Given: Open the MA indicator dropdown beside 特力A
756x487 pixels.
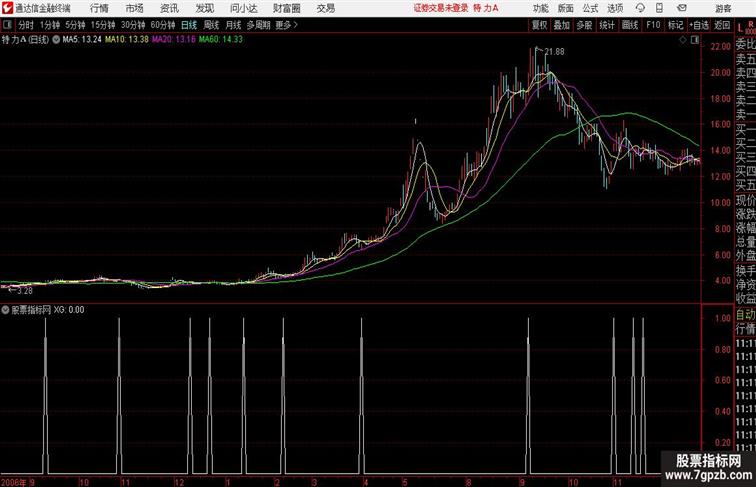Looking at the screenshot, I should (56, 40).
